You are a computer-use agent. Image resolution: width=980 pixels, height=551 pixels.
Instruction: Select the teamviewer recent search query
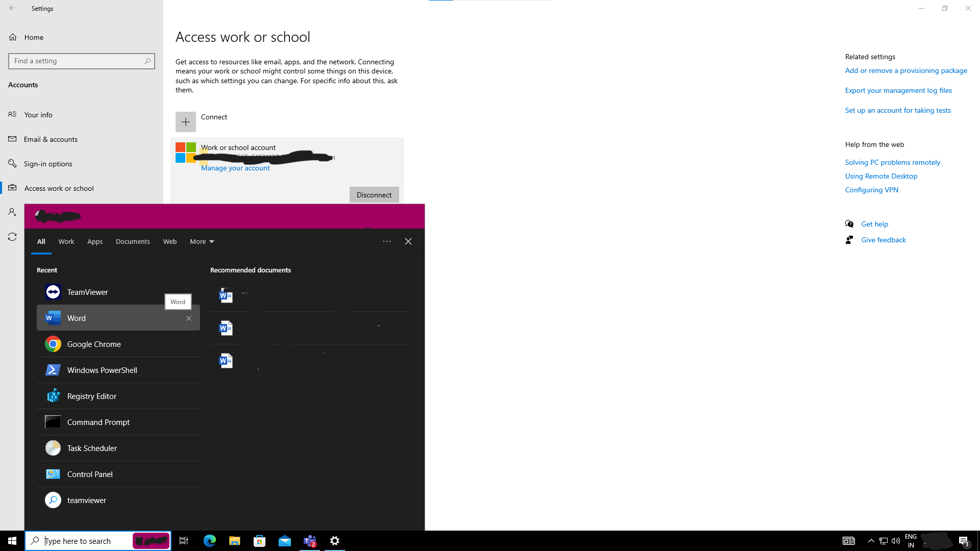[x=118, y=500]
